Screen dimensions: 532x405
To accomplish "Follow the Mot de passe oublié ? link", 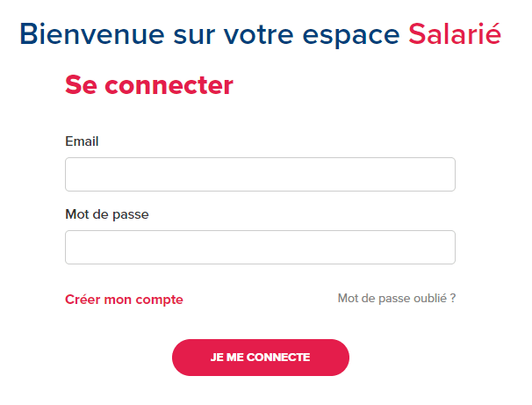I will click(x=396, y=299).
